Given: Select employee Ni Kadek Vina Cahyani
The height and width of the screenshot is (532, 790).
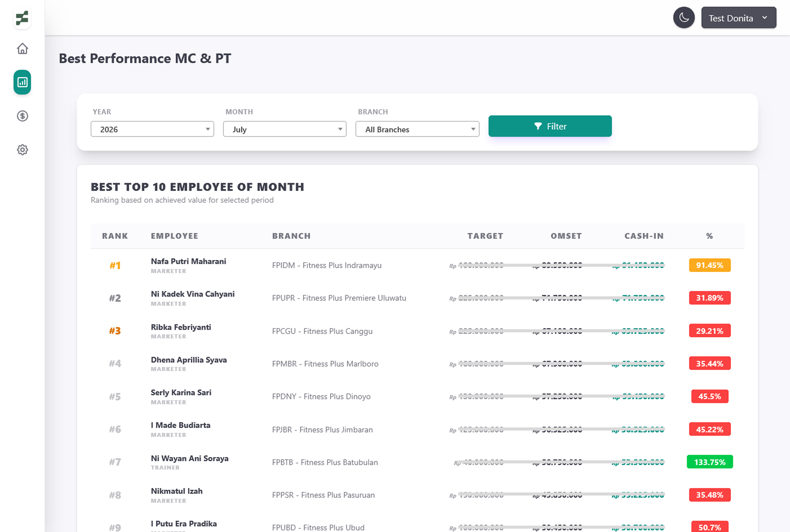Looking at the screenshot, I should point(193,294).
